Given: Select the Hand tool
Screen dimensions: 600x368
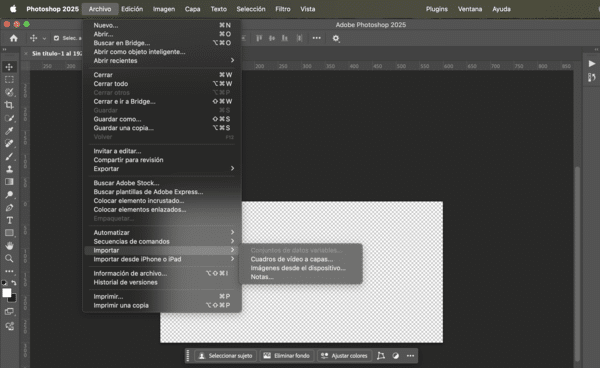Looking at the screenshot, I should coord(9,246).
